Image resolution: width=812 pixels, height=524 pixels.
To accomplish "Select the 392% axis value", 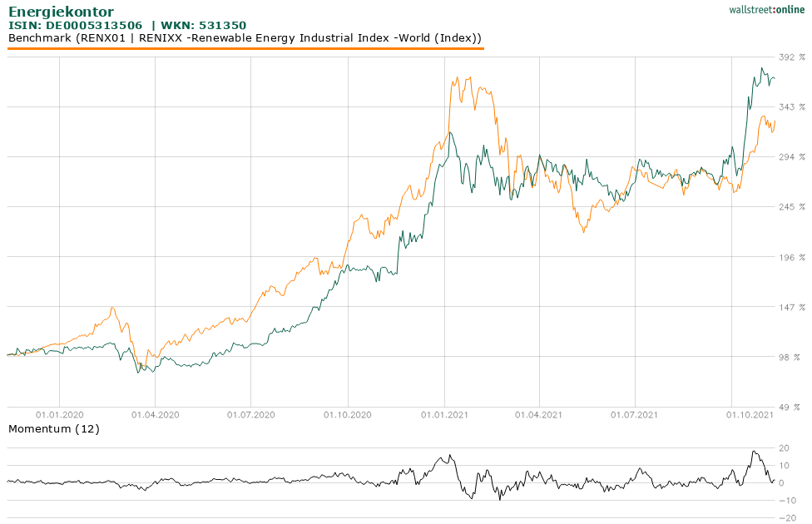I will coord(790,58).
